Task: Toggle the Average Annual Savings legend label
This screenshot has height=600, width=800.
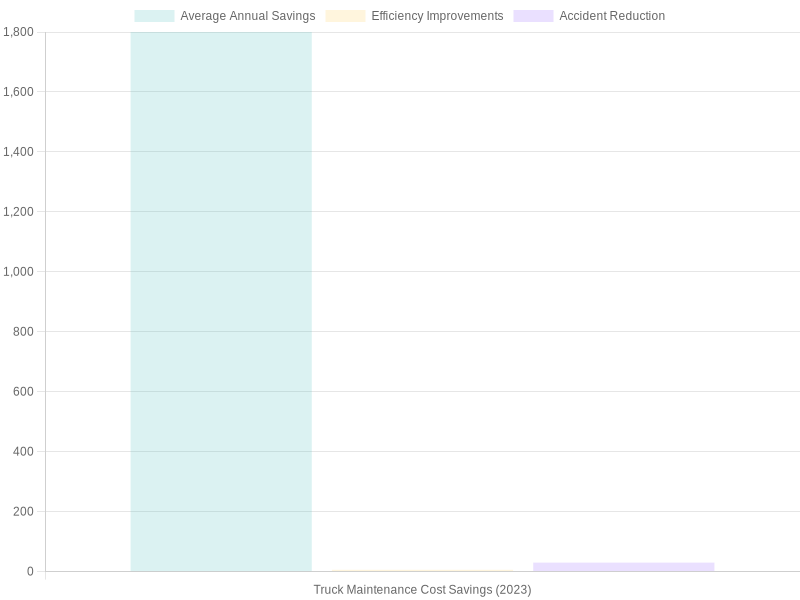Action: (247, 16)
